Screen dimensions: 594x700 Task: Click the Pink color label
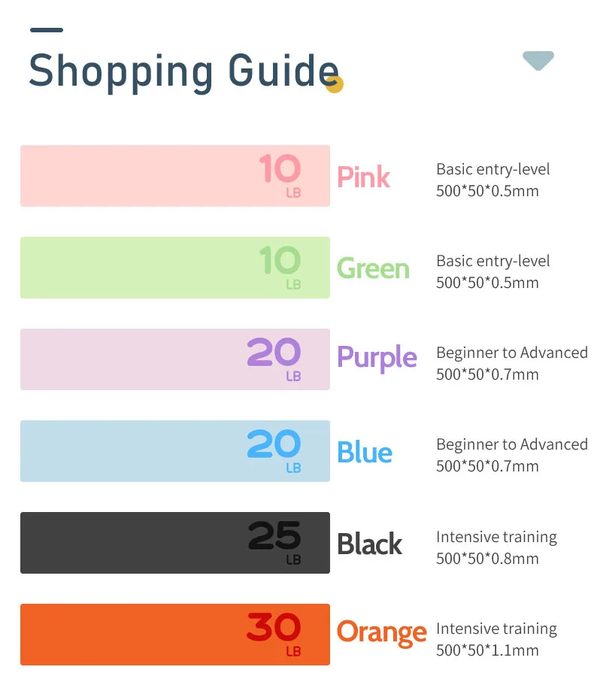363,177
